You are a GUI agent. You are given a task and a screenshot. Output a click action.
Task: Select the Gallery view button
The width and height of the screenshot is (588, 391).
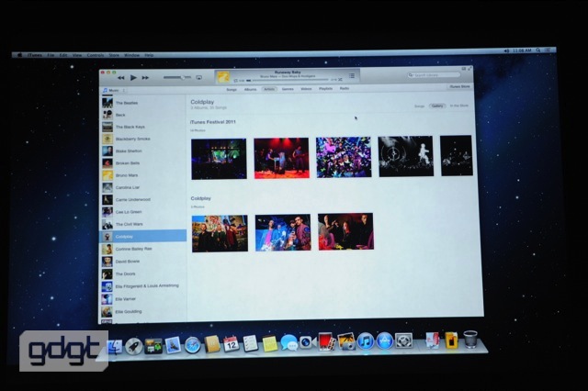coord(437,106)
